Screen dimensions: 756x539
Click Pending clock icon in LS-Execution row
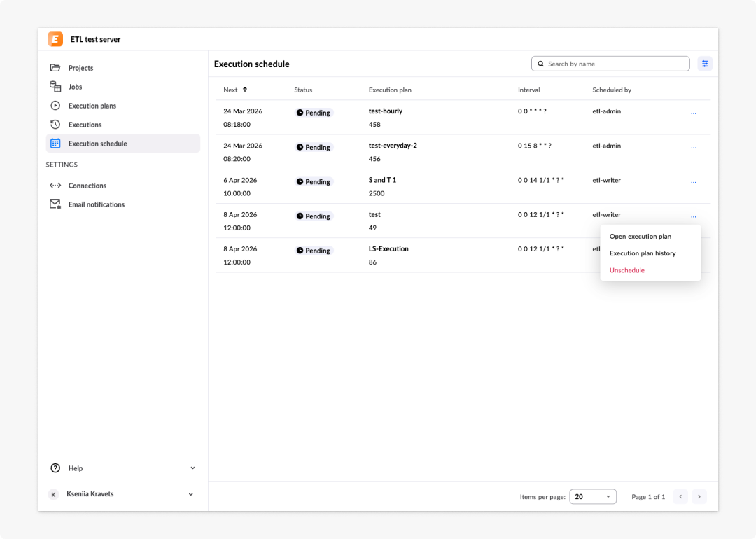coord(300,250)
